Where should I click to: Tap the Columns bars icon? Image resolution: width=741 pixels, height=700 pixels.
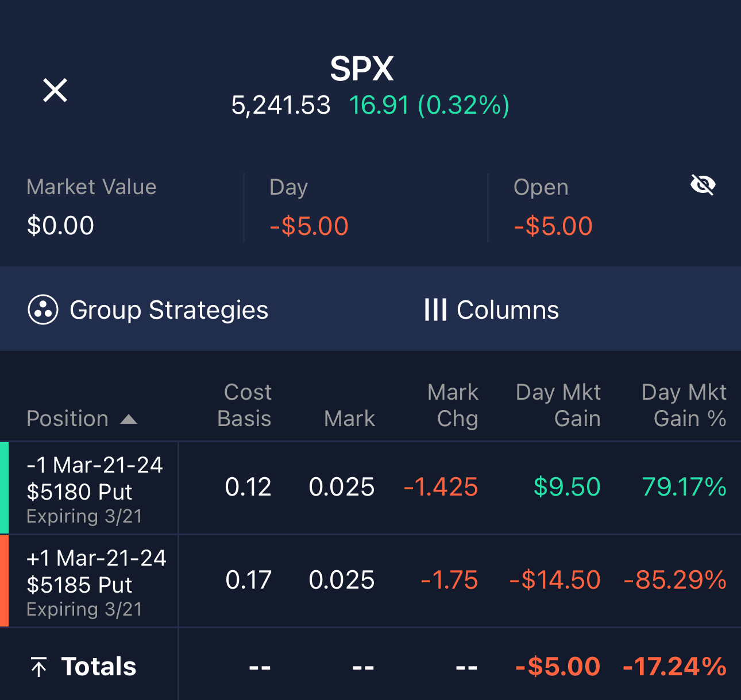435,310
